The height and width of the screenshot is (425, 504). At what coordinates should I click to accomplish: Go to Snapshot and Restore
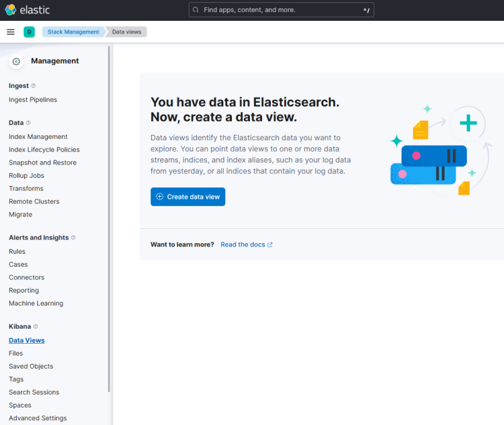42,162
